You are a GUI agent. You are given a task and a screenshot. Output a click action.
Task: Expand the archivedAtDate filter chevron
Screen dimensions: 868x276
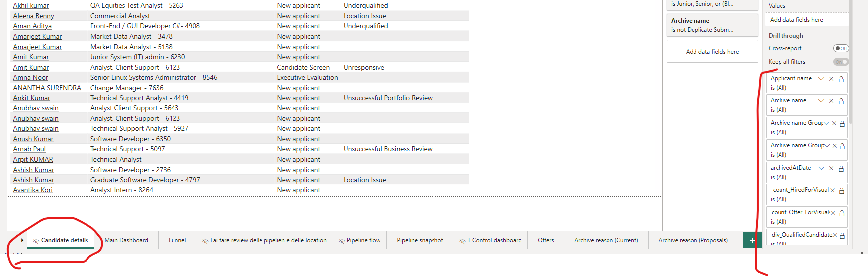pos(821,168)
